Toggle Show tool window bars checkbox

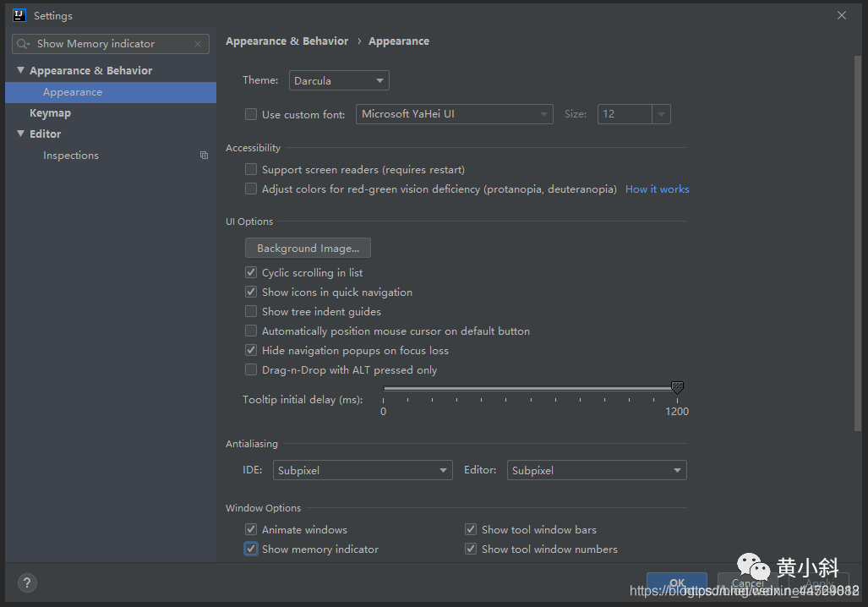[x=471, y=529]
